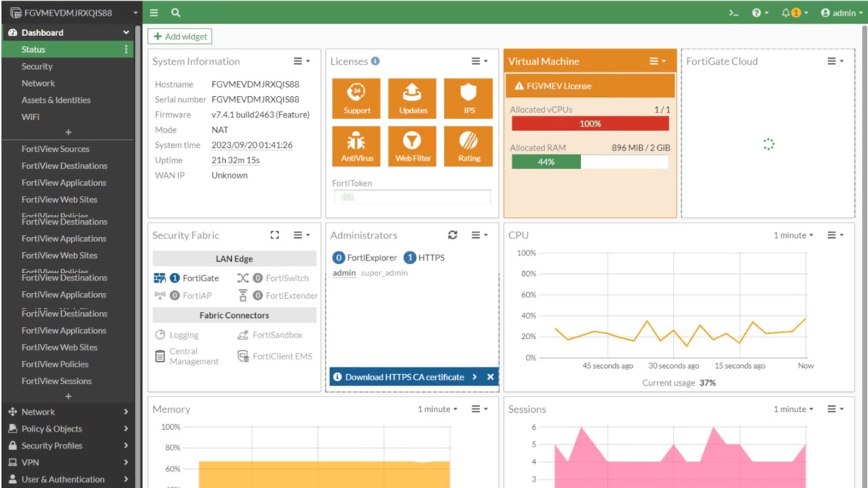
Task: Click Download HTTPS CA certificate link
Action: pos(405,377)
